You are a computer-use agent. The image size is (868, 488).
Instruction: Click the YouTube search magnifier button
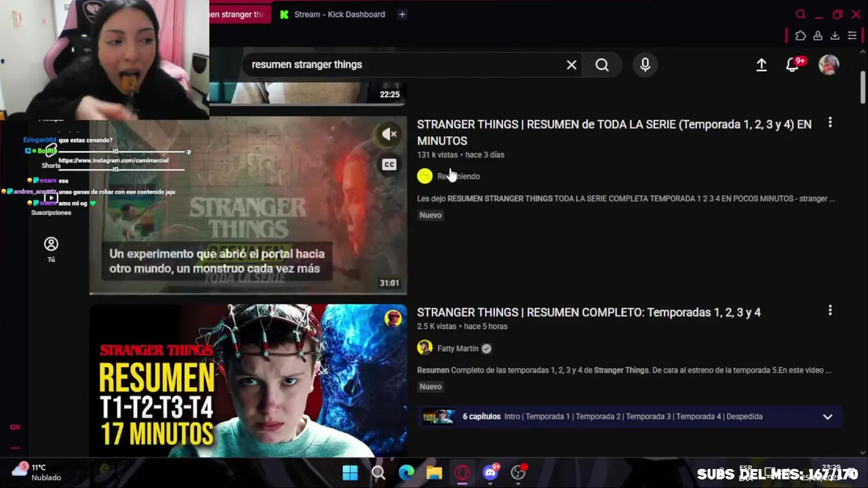pyautogui.click(x=602, y=64)
